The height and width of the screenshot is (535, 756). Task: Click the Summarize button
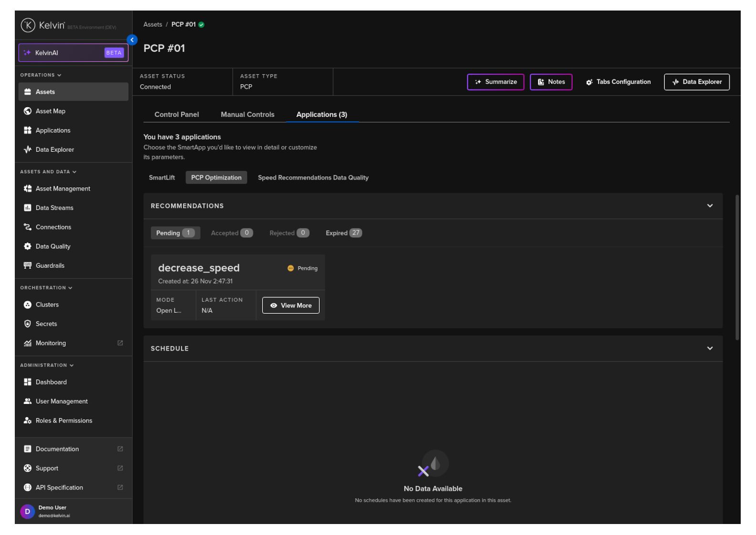click(495, 82)
